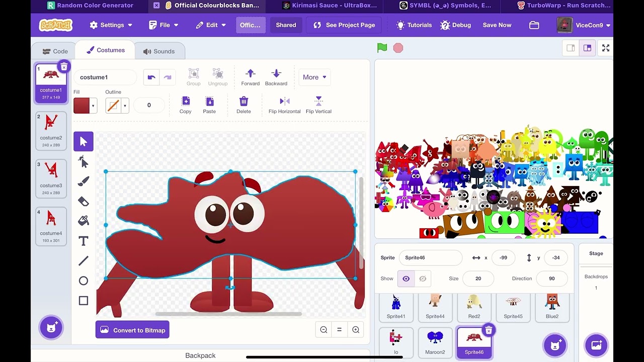Open the File dropdown menu
644x362 pixels.
click(x=164, y=25)
